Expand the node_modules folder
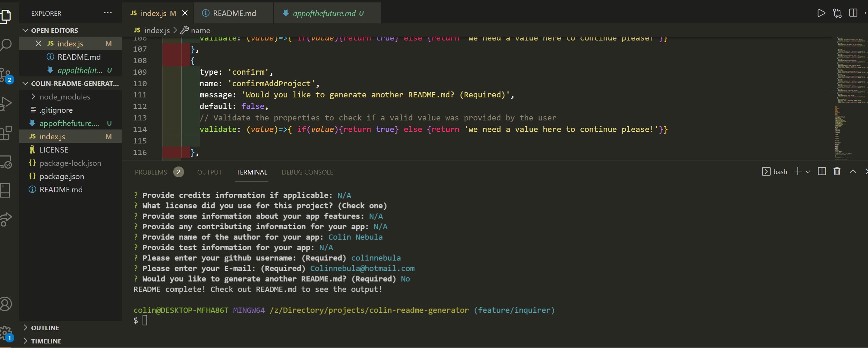The height and width of the screenshot is (348, 868). point(33,97)
